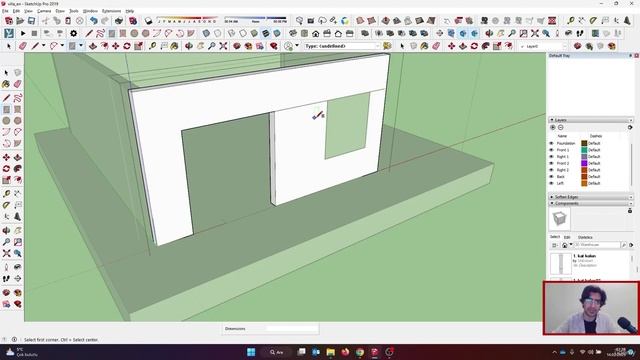The image size is (640, 360).
Task: Click the Add Layer plus button
Action: tap(553, 128)
